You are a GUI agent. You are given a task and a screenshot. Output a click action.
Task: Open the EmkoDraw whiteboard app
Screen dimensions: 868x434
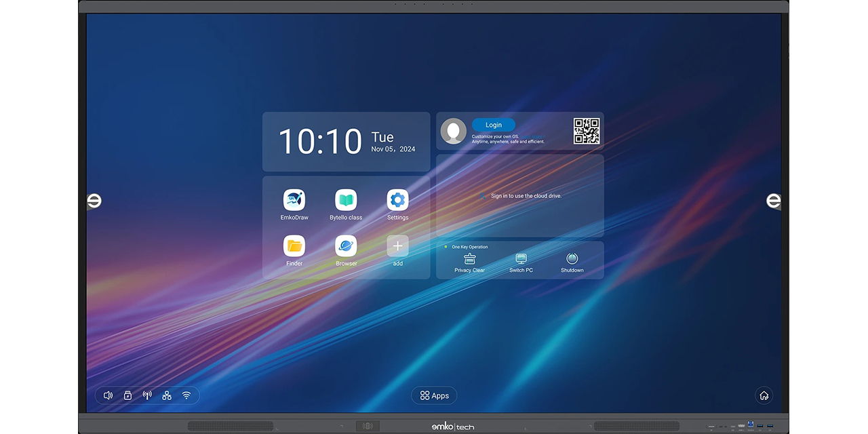click(294, 201)
